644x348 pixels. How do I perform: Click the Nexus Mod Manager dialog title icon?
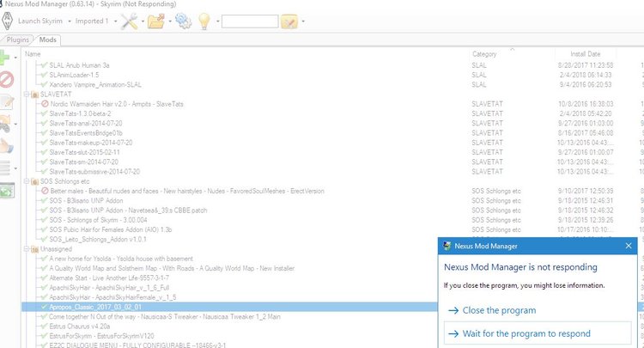pyautogui.click(x=447, y=246)
